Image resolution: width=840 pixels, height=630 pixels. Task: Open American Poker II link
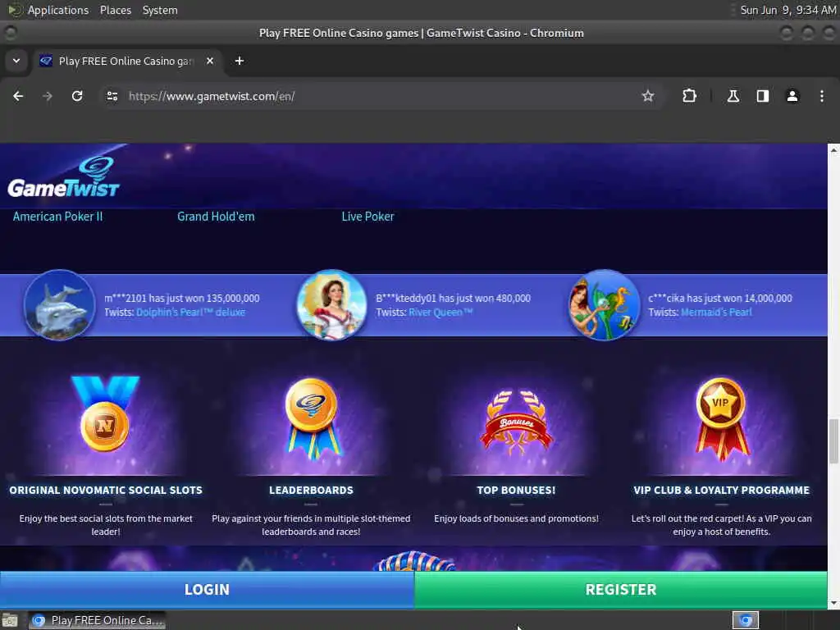click(x=58, y=217)
